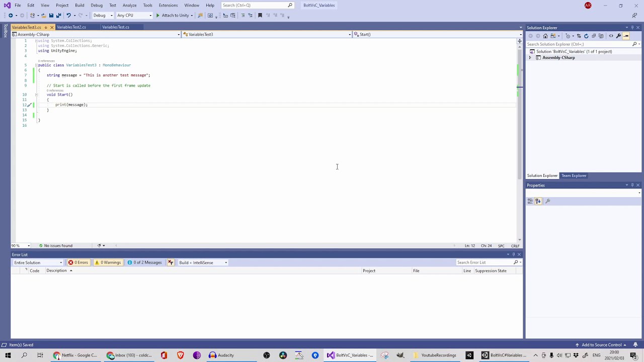Click the wrench icon in Properties panel

[x=548, y=201]
